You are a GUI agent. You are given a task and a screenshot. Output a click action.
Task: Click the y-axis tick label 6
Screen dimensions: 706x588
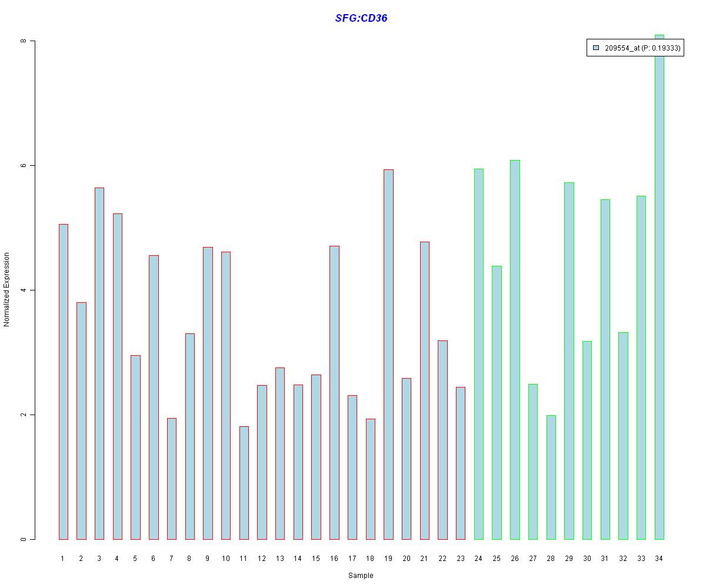click(24, 165)
